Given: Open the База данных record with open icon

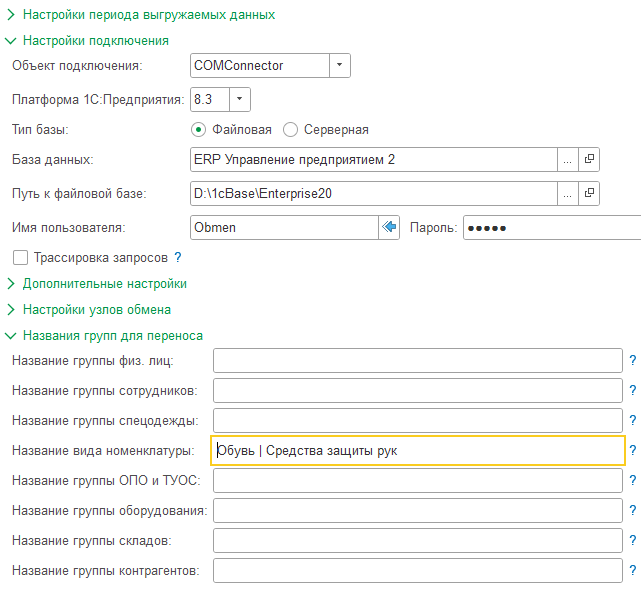Looking at the screenshot, I should [589, 160].
